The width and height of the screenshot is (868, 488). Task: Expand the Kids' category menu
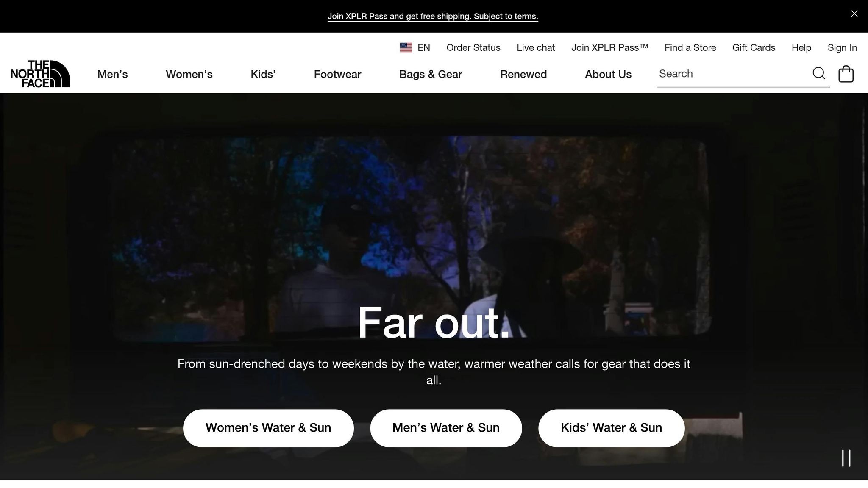(263, 74)
